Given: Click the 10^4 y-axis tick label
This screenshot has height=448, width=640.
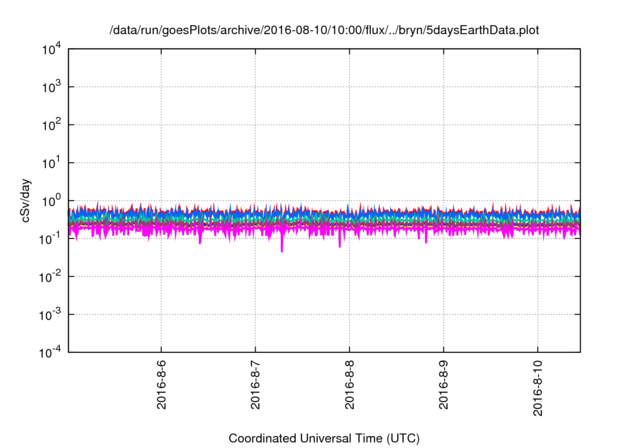Looking at the screenshot, I should [x=51, y=49].
